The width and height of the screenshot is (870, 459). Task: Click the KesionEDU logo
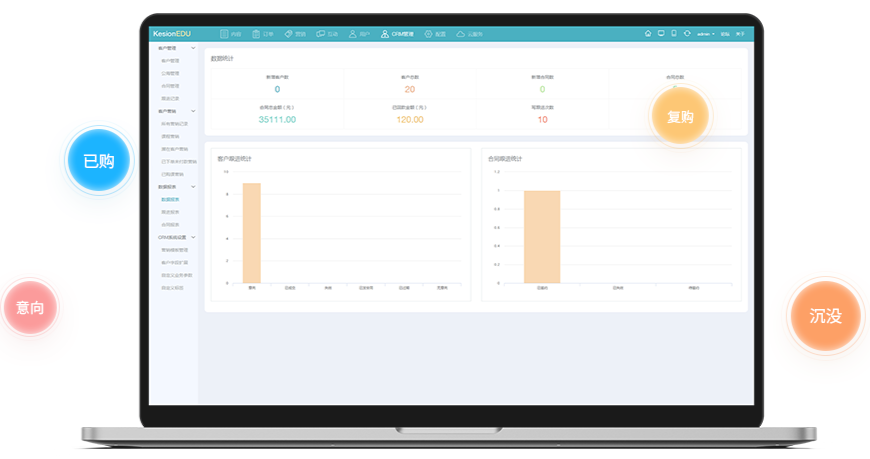171,33
